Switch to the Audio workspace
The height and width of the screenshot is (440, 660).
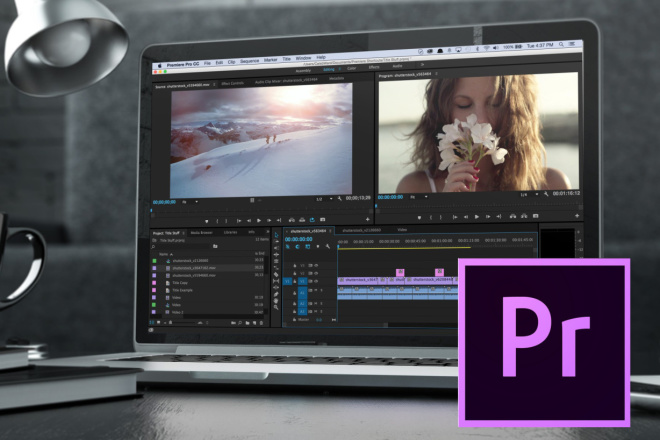coord(397,66)
